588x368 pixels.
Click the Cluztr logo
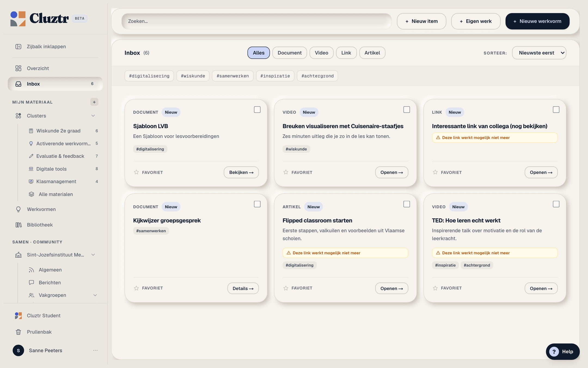(x=39, y=19)
